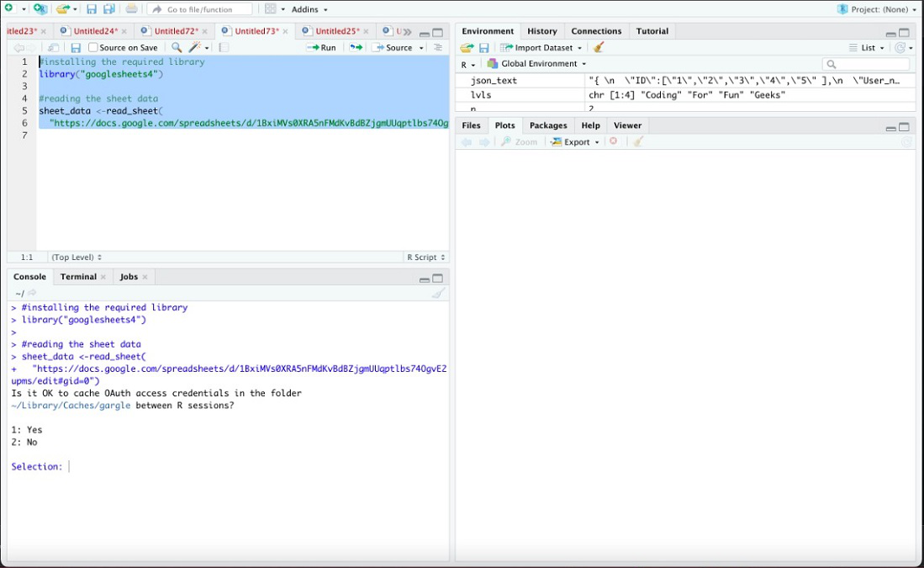Click the Run button
This screenshot has height=568, width=924.
pyautogui.click(x=322, y=48)
